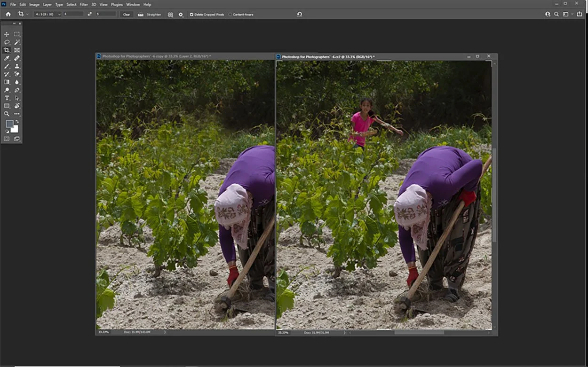
Task: Click the foreground color swatch
Action: click(x=9, y=124)
